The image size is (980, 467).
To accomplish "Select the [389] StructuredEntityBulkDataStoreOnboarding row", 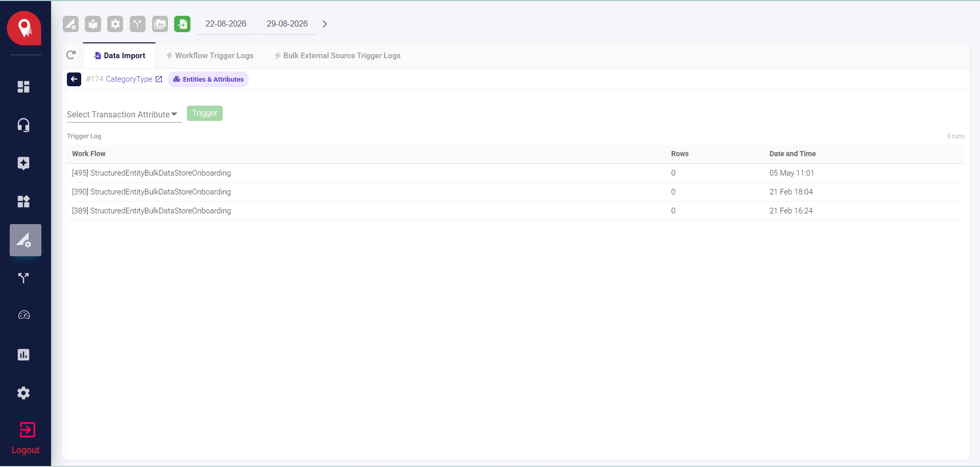I will tap(516, 211).
